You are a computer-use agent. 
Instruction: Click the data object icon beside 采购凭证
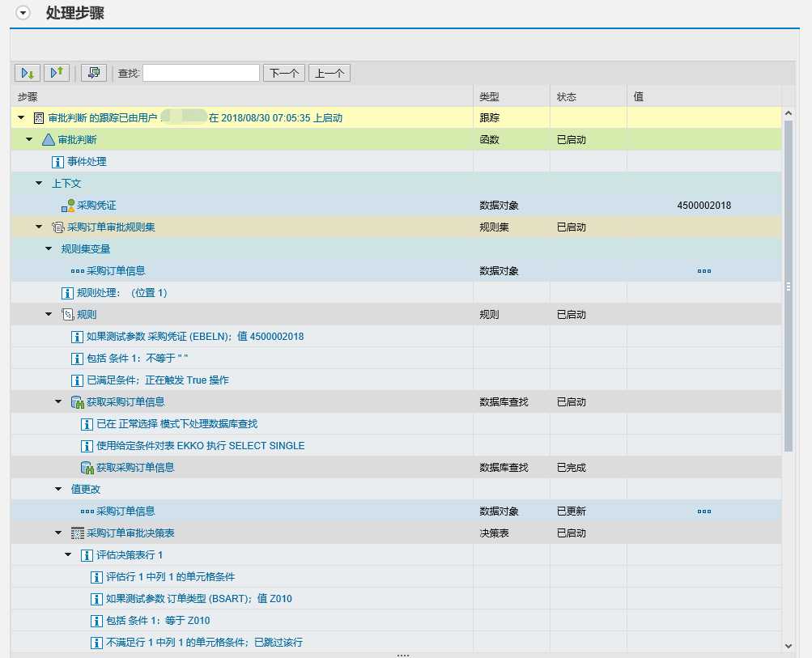(x=68, y=206)
